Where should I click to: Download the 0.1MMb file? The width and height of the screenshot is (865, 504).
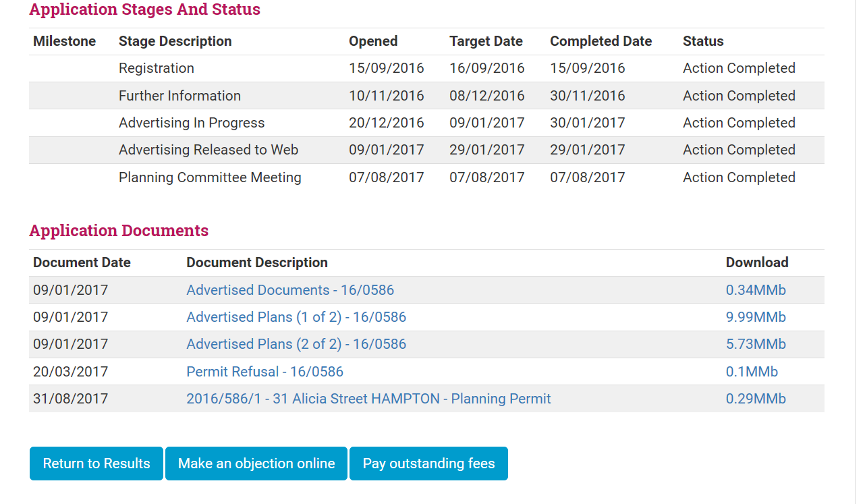coord(752,372)
